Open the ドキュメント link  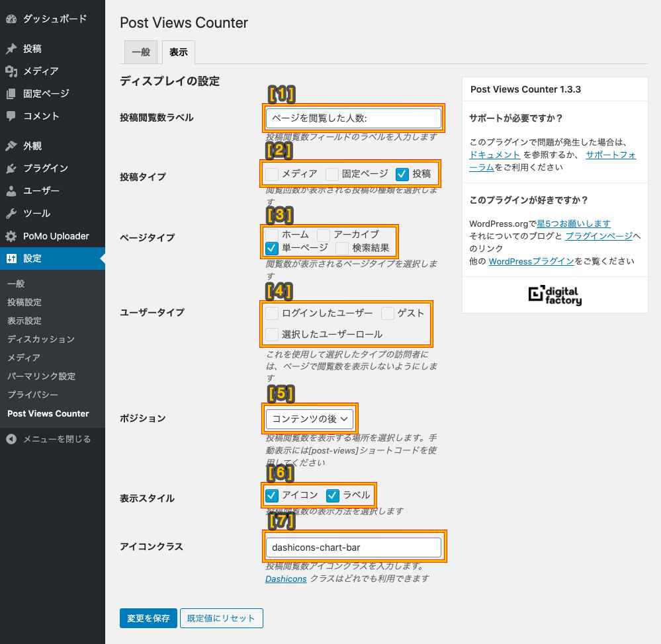point(494,155)
